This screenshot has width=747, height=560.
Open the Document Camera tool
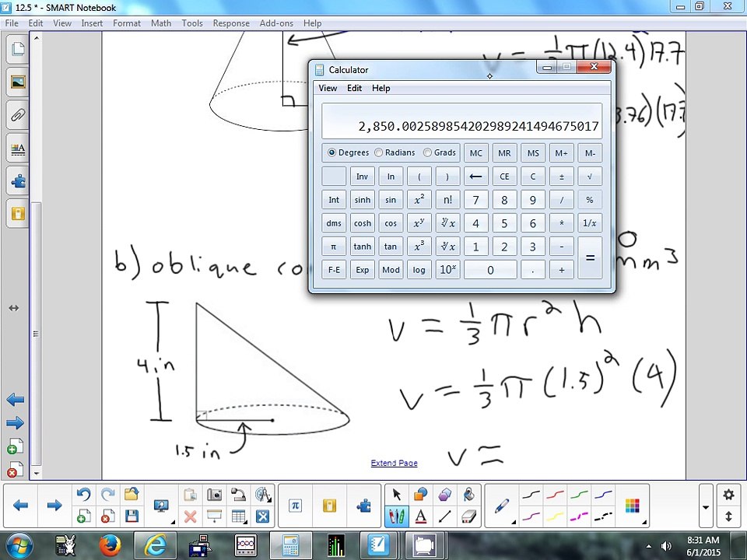238,495
